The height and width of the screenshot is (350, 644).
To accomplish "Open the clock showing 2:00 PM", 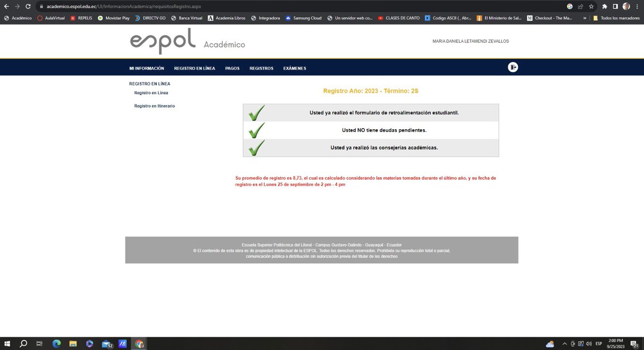I will (617, 344).
